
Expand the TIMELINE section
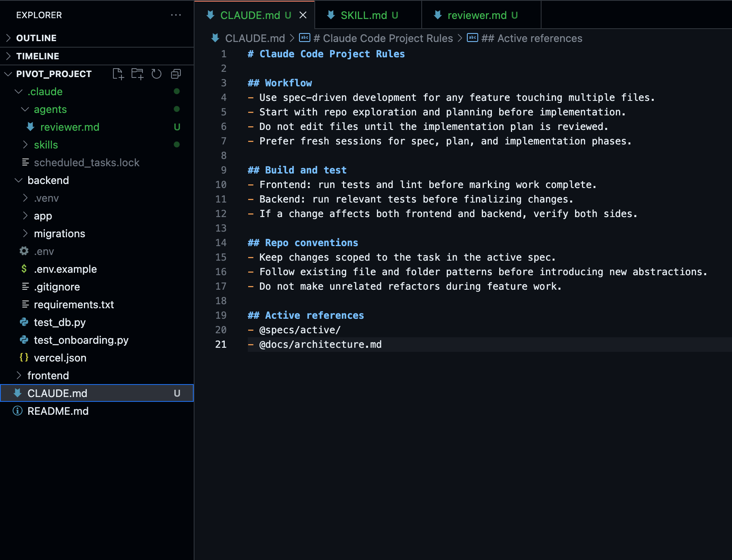point(97,56)
